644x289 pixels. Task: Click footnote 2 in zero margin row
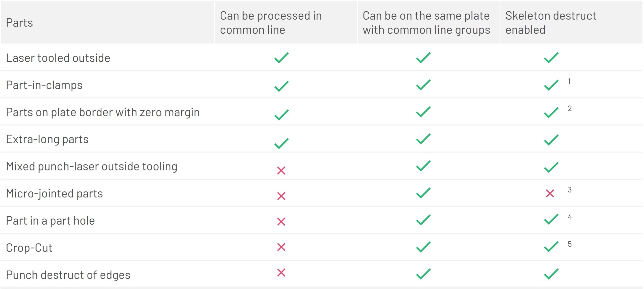point(570,108)
